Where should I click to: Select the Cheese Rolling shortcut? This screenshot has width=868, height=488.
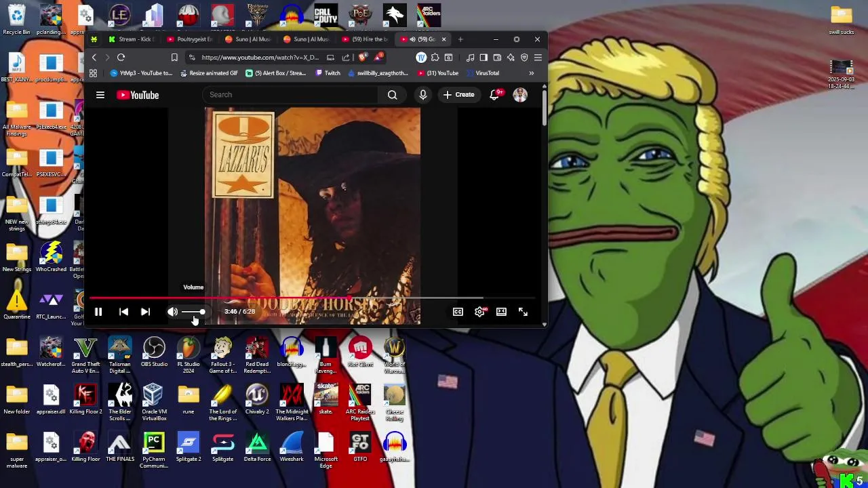click(x=394, y=402)
